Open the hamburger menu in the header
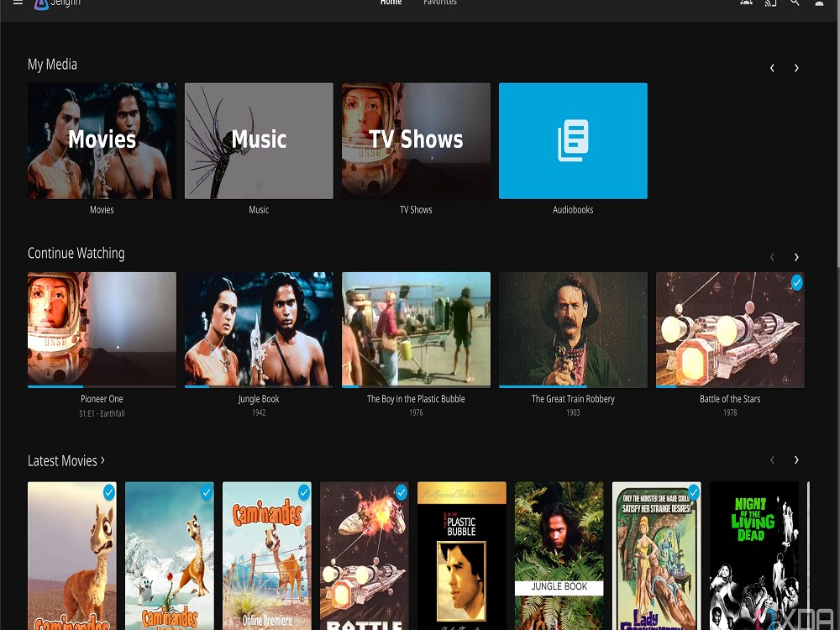Viewport: 840px width, 630px height. point(18,3)
